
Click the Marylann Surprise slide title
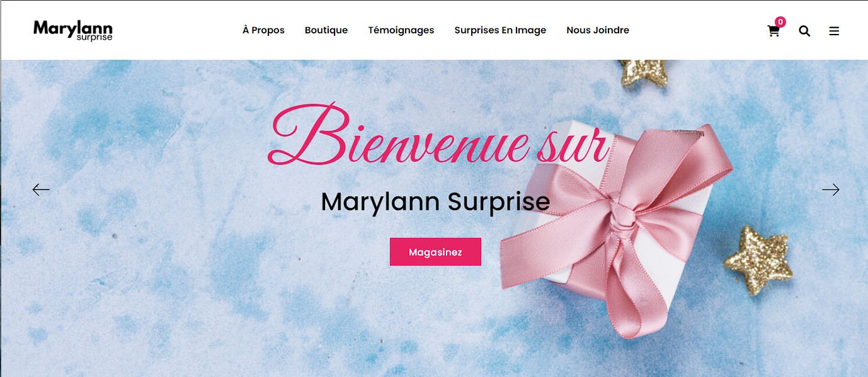435,202
